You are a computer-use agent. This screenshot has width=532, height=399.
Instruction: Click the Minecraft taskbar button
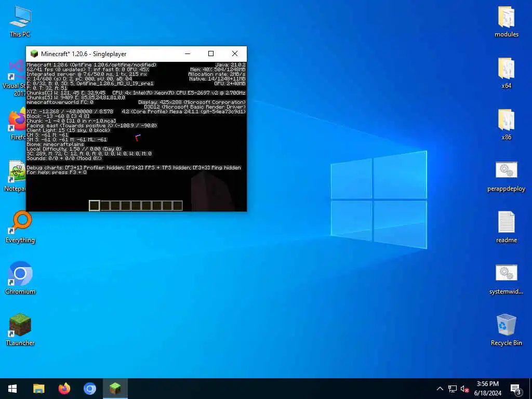coord(115,389)
